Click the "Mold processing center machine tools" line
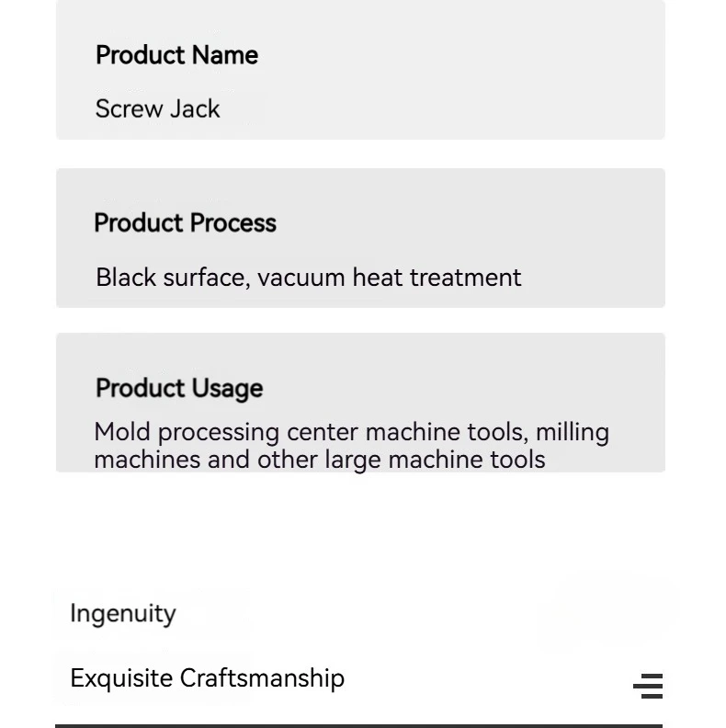 click(312, 432)
